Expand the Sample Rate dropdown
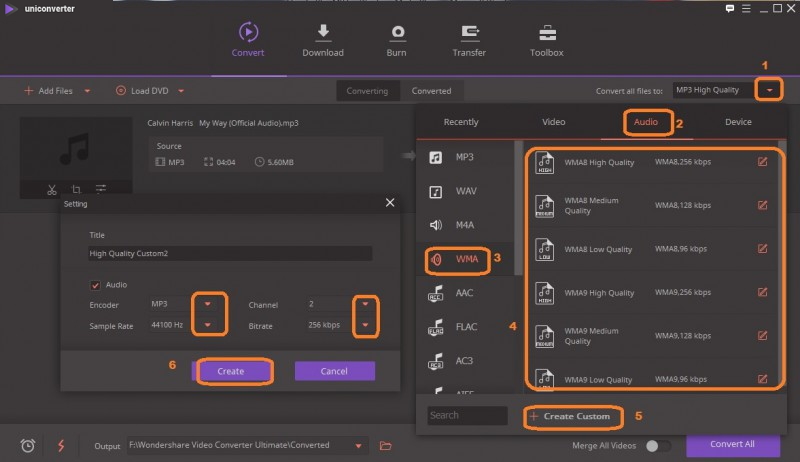 coord(208,325)
